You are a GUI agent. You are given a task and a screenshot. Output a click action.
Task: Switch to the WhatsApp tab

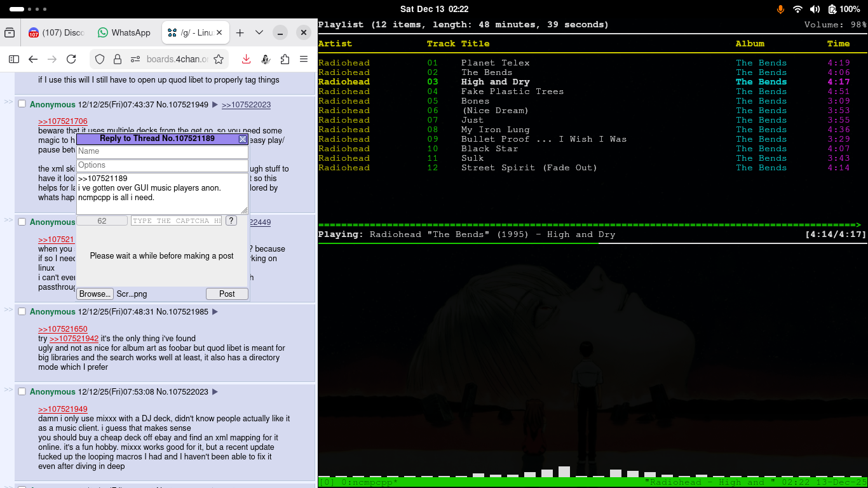[124, 32]
